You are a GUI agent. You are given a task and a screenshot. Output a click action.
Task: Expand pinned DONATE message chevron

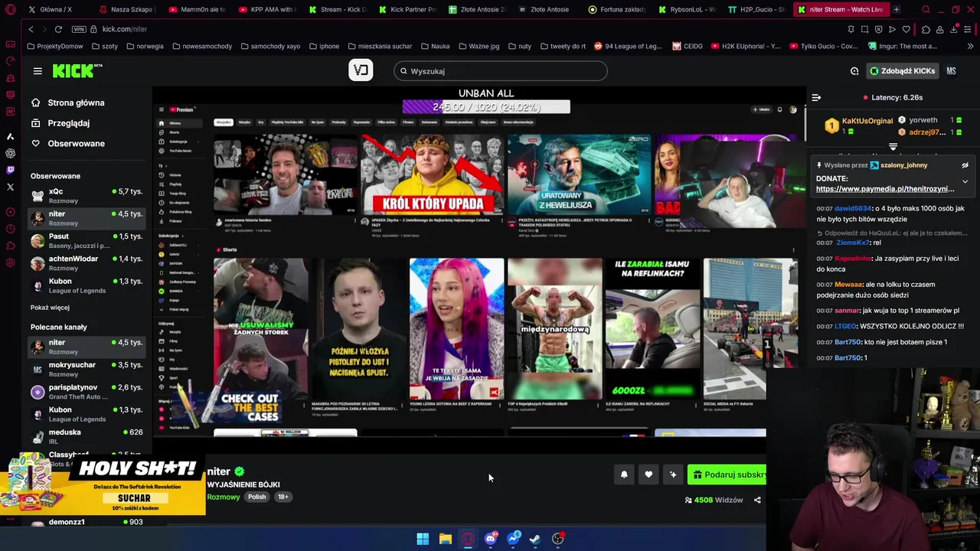click(965, 181)
